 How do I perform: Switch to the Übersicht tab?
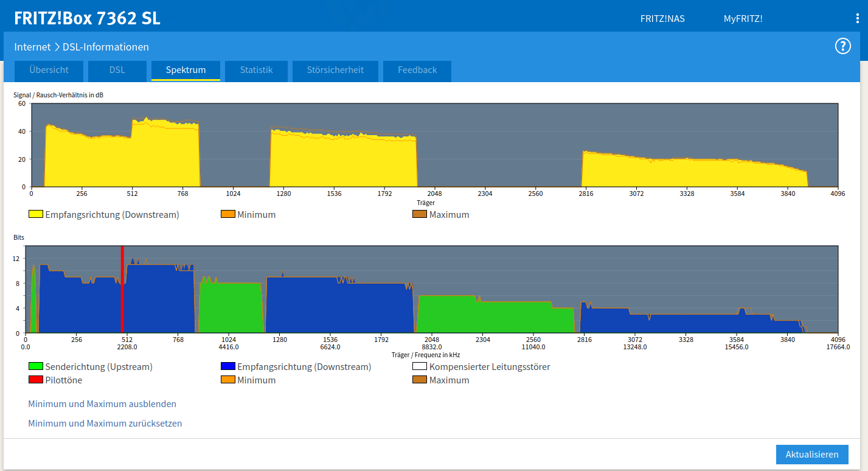coord(49,70)
